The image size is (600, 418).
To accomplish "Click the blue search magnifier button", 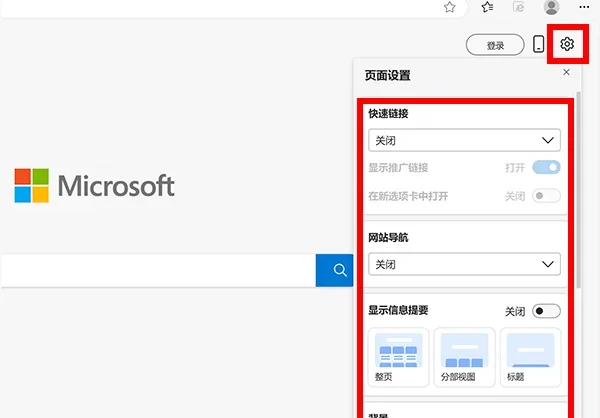I will [334, 270].
